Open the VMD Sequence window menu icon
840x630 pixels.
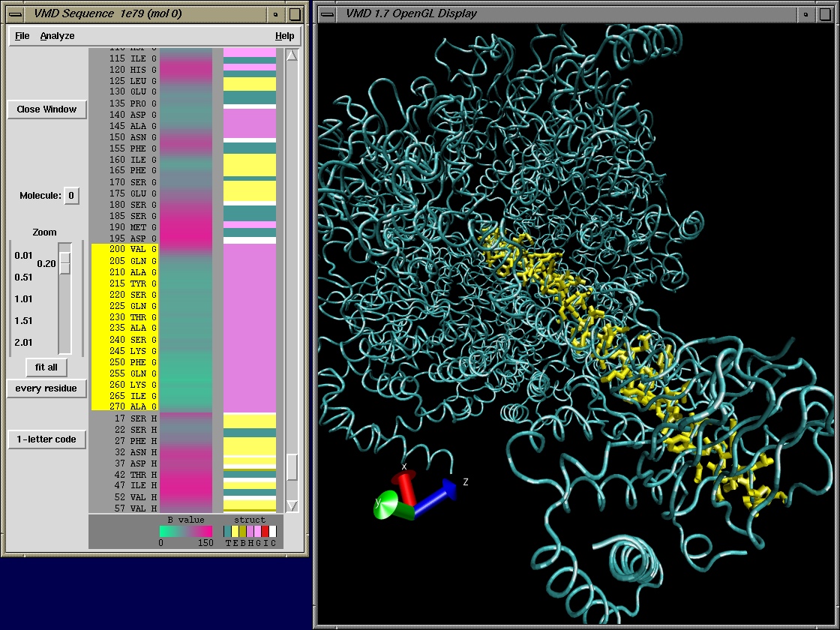(x=14, y=13)
